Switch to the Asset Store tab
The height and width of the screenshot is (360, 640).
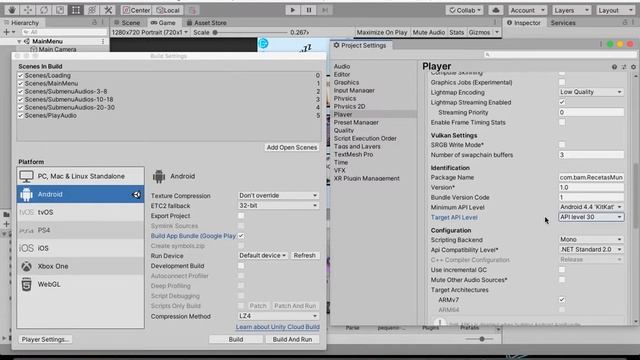click(x=207, y=22)
